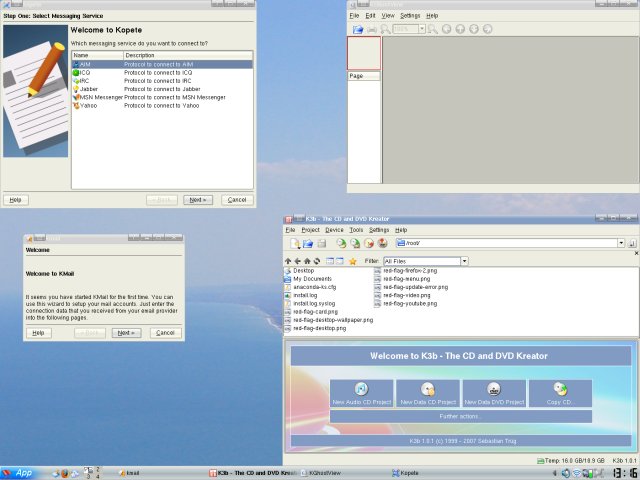Click the bookmarks star icon in K3b
640x480 pixels.
[352, 261]
